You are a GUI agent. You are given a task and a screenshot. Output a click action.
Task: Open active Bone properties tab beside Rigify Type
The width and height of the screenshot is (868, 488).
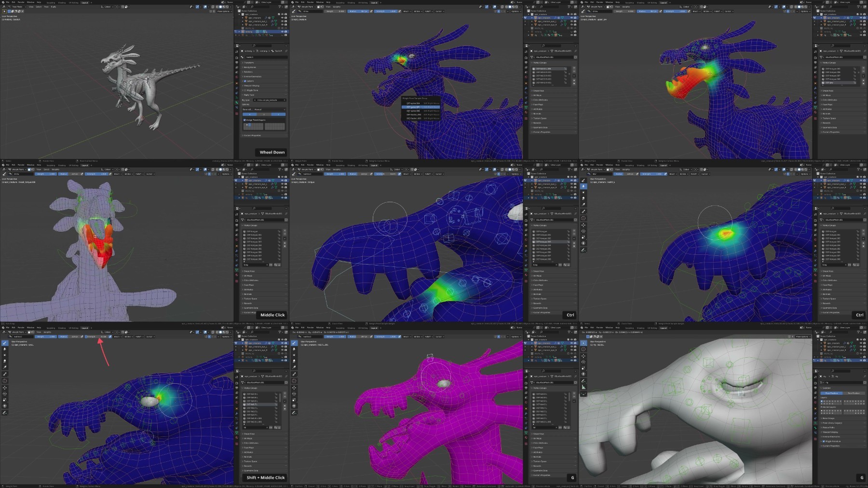[237, 103]
